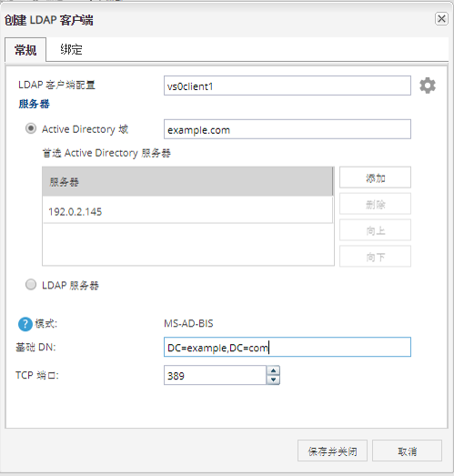Click the 基础 DN input field
Viewport: 454px width, 476px height.
click(288, 347)
